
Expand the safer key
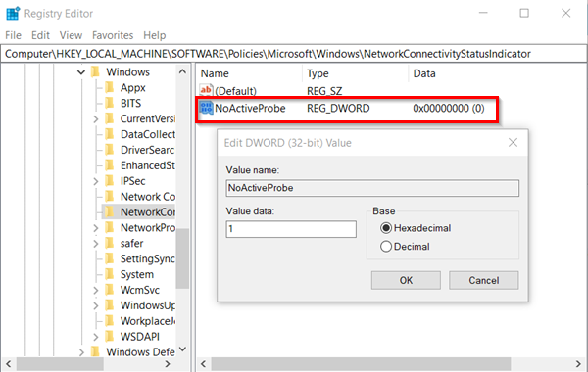coord(96,244)
